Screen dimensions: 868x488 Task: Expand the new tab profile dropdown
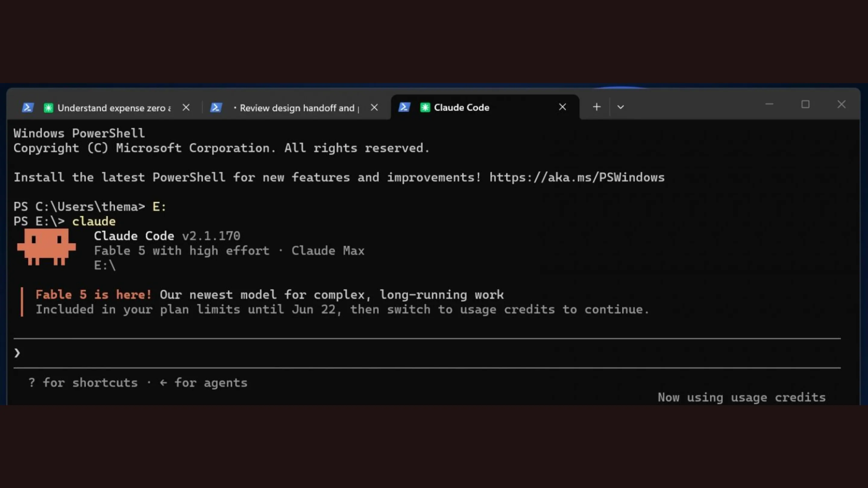point(621,107)
